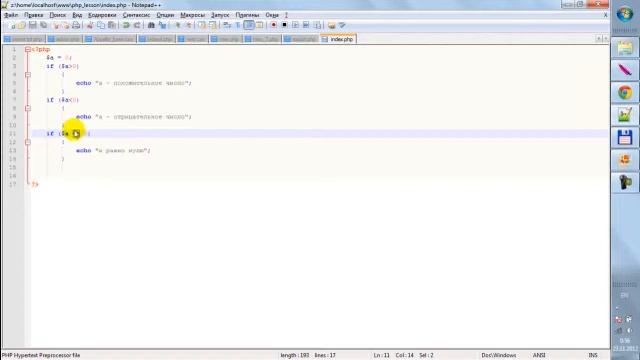This screenshot has height=360, width=640.
Task: Print the document from the toolbar
Action: [x=76, y=25]
